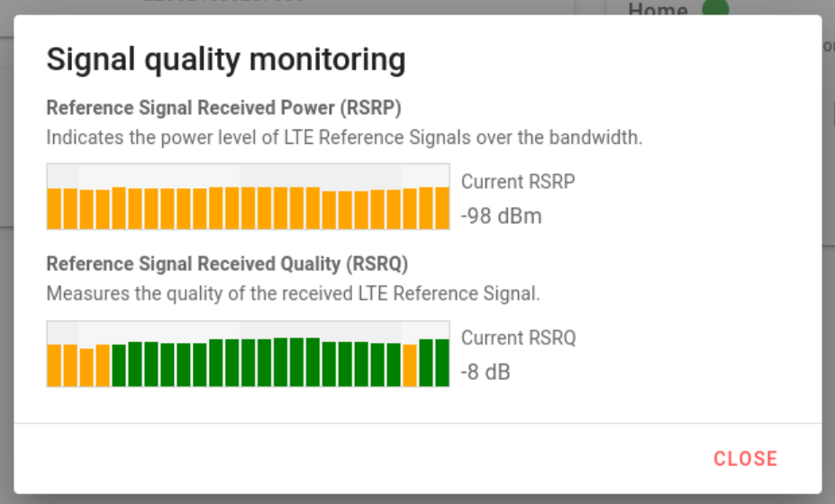Click the leftmost green bar in RSRQ chart
835x504 pixels.
click(119, 364)
